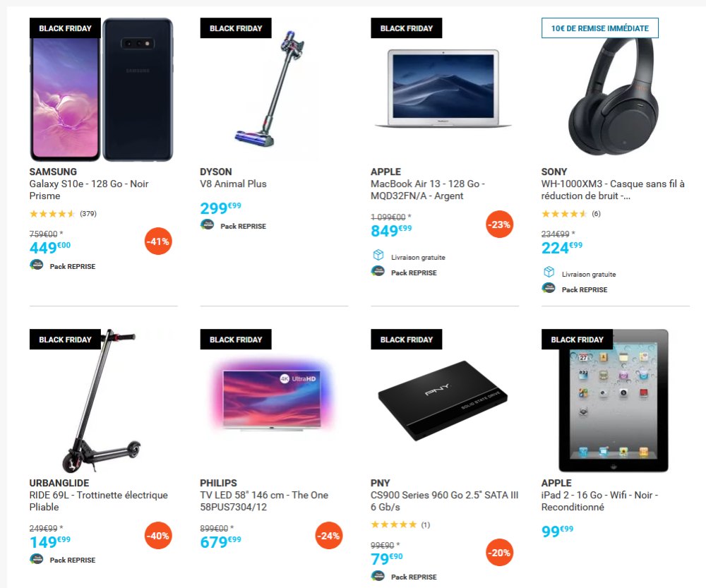Click free delivery box icon under MacBook Air
706x588 pixels.
378,256
